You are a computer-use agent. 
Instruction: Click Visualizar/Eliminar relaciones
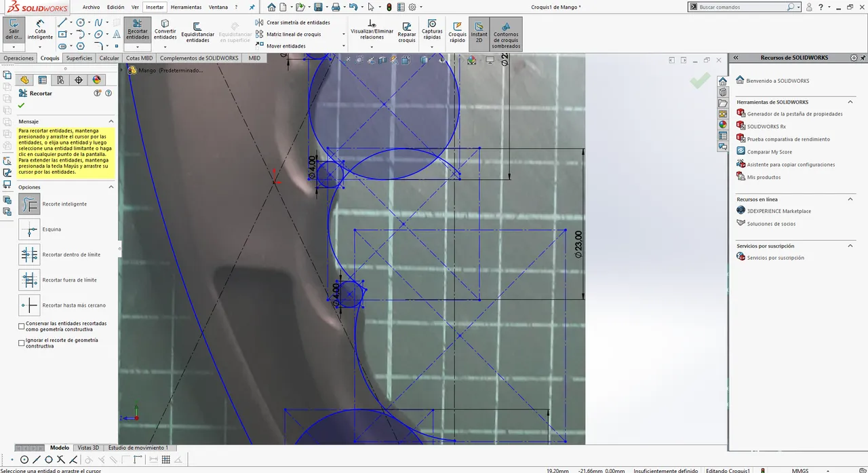pyautogui.click(x=372, y=31)
